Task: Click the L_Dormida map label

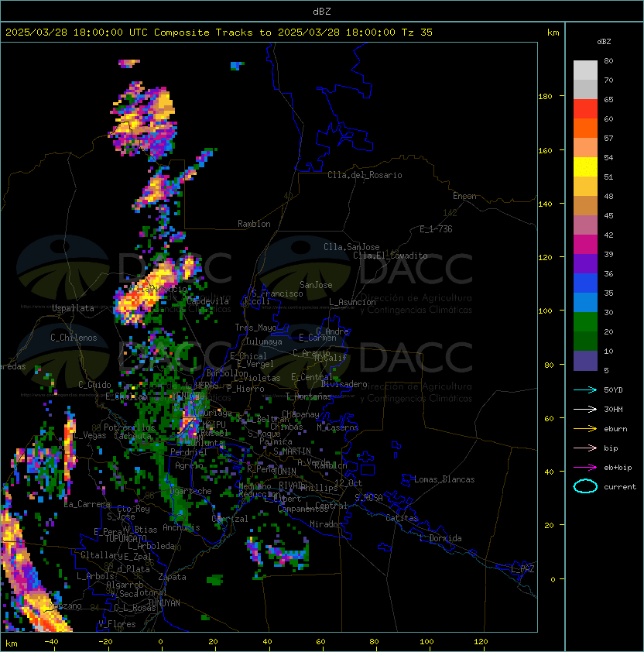Action: point(440,538)
